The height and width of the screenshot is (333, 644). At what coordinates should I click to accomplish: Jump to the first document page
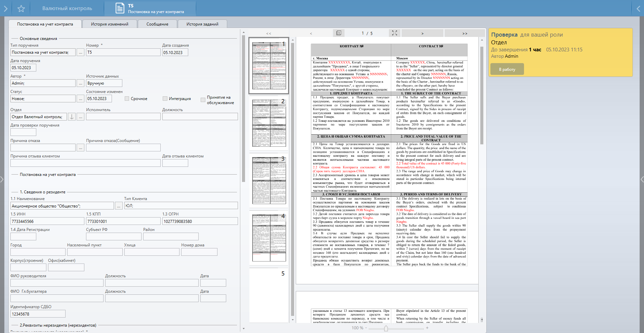(269, 33)
